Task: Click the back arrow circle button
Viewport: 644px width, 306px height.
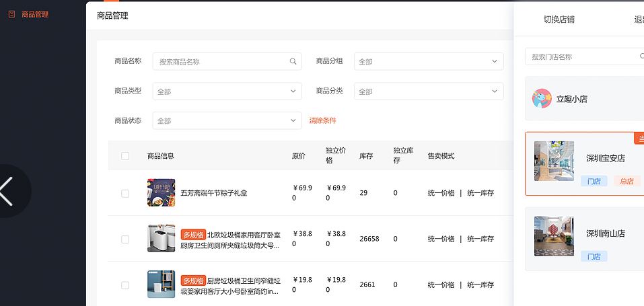Action: point(8,191)
